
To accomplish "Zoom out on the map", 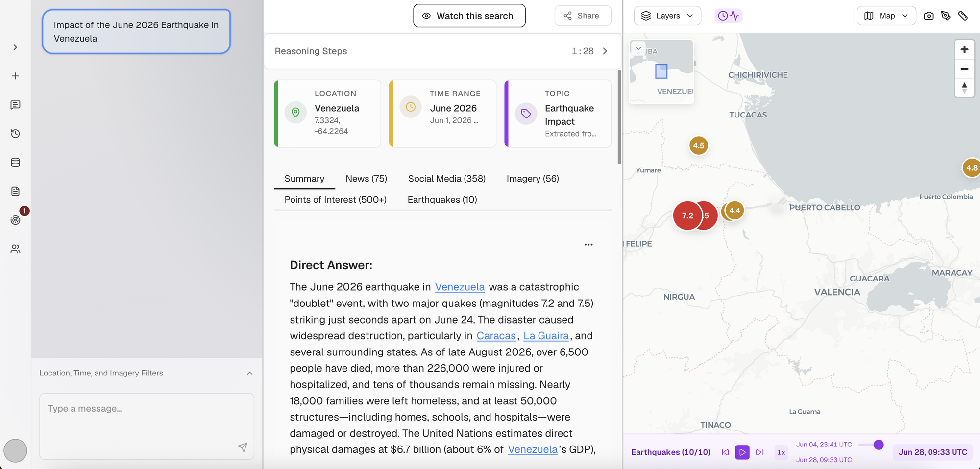I will pos(964,69).
